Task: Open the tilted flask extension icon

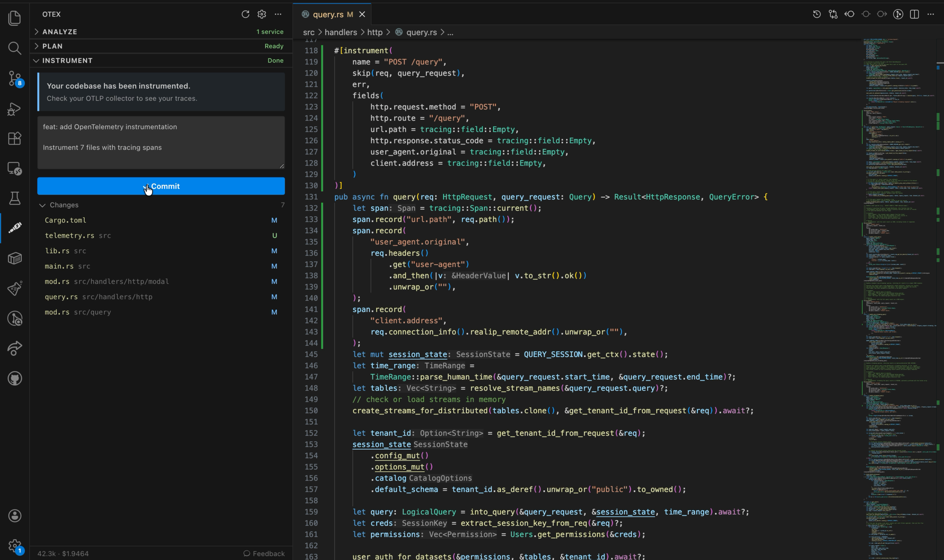Action: pyautogui.click(x=14, y=288)
